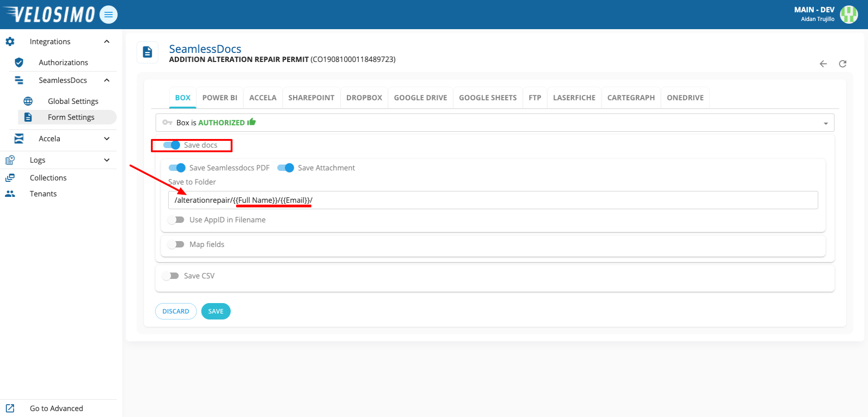
Task: Collapse the SeamlessDocs submenu chevron
Action: point(107,80)
